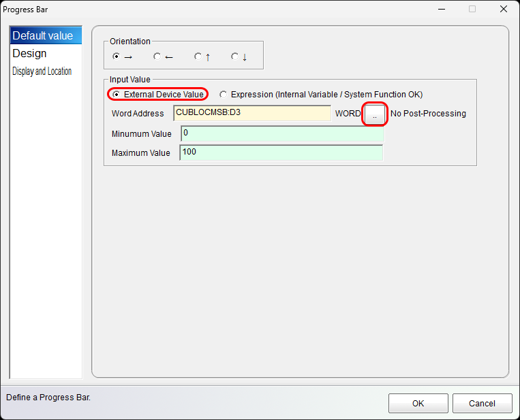The width and height of the screenshot is (520, 420).
Task: Close the Progress Bar dialog window
Action: 503,10
